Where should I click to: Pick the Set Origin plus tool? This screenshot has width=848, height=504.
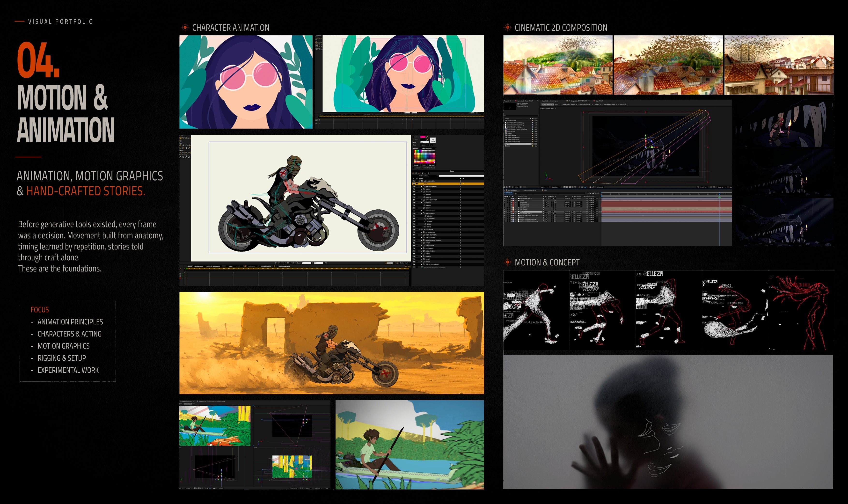click(183, 145)
